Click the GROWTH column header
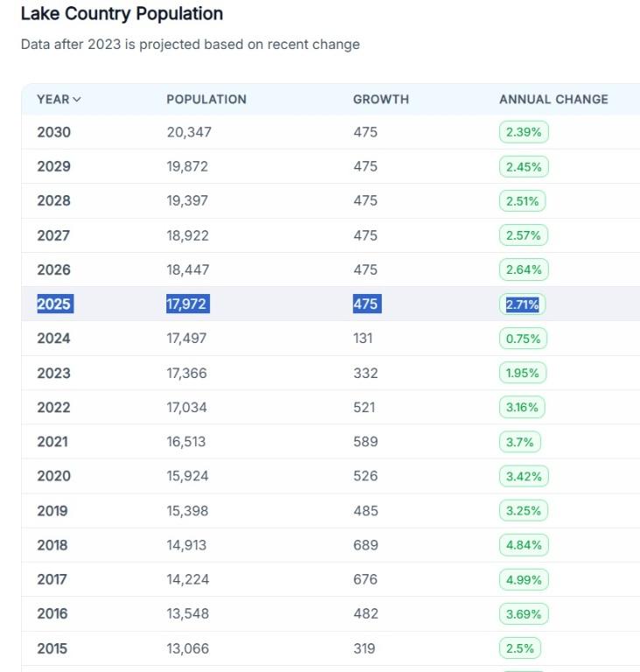Viewport: 640px width, 672px height. point(381,100)
